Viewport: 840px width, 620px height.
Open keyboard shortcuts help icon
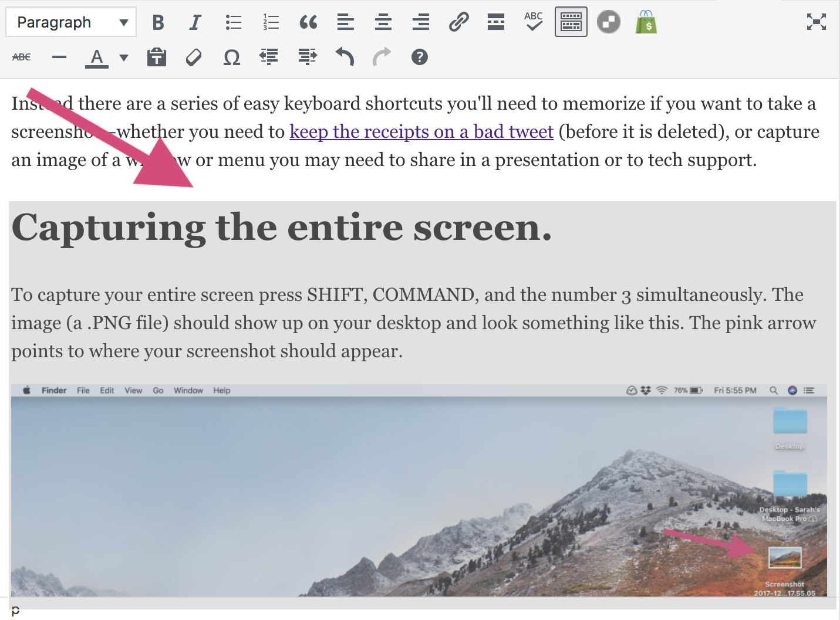pos(419,57)
